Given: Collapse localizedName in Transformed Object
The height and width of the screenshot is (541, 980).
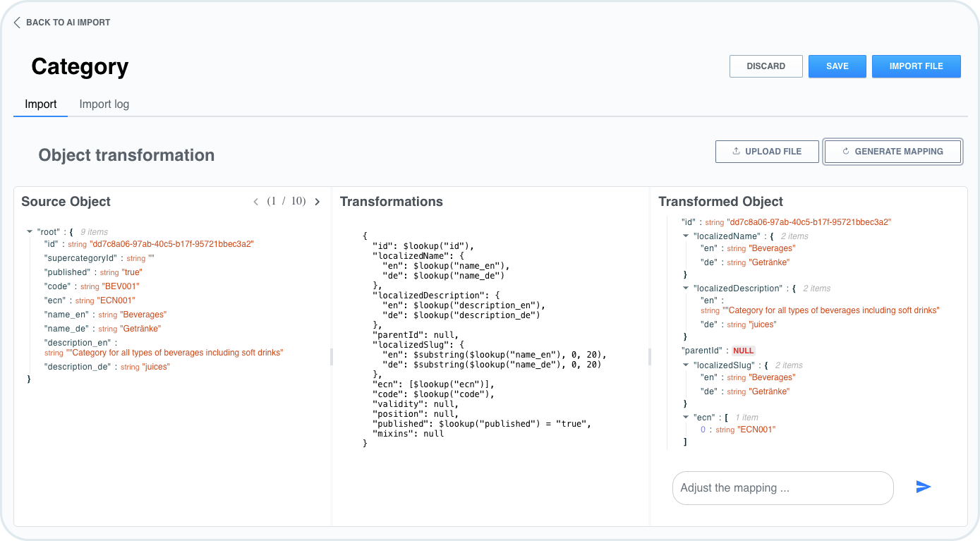Looking at the screenshot, I should tap(686, 236).
